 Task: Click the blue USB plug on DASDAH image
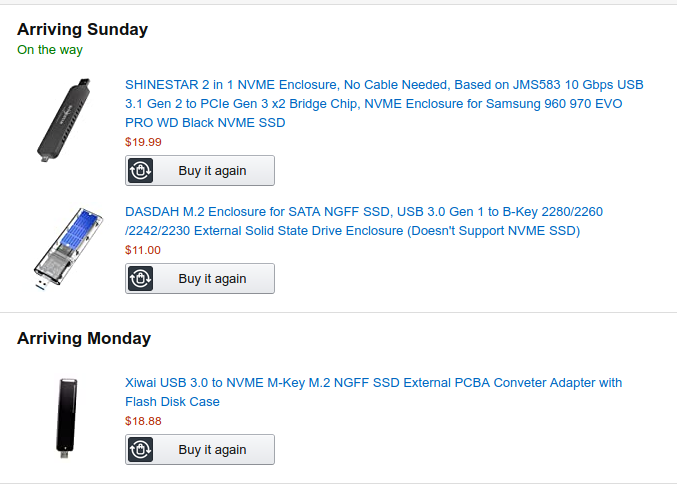pyautogui.click(x=41, y=285)
